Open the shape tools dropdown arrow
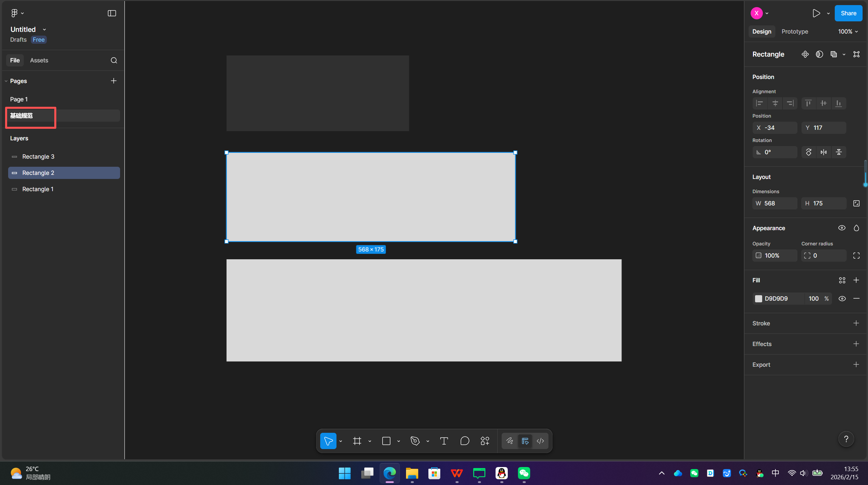Image resolution: width=868 pixels, height=485 pixels. click(399, 441)
